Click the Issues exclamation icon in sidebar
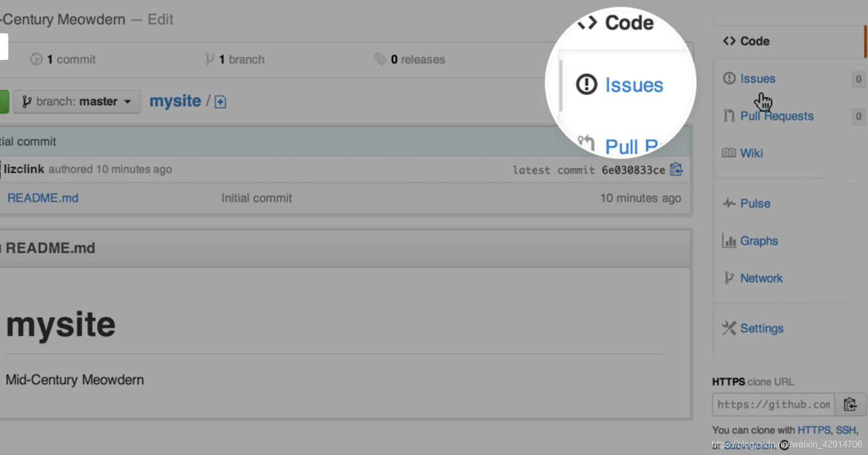The height and width of the screenshot is (455, 868). coord(729,78)
